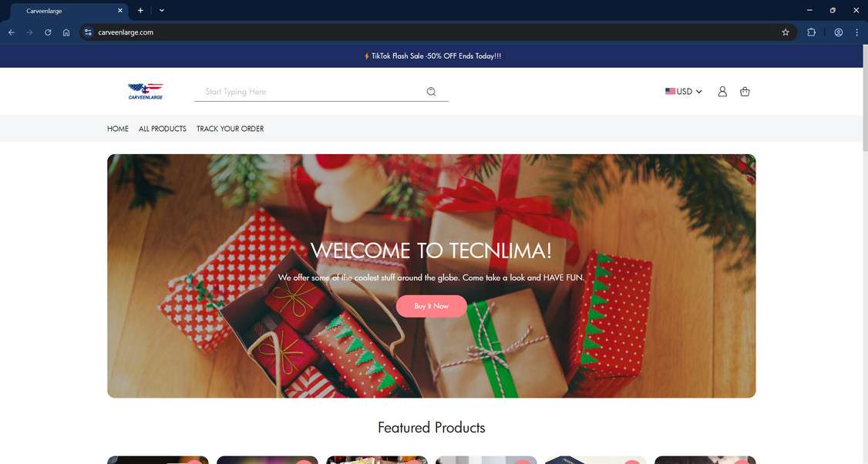Go to TRACK YOUR ORDER page
Image resolution: width=868 pixels, height=464 pixels.
[x=230, y=129]
